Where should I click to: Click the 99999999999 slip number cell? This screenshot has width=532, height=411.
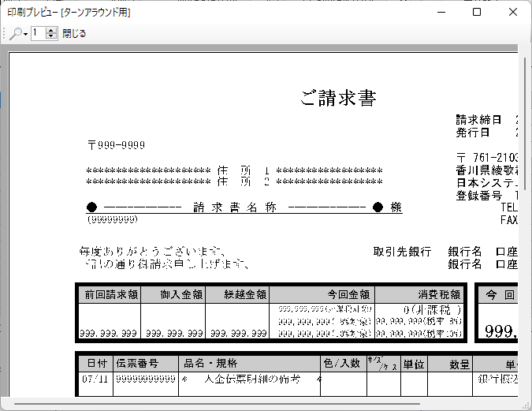(x=146, y=379)
